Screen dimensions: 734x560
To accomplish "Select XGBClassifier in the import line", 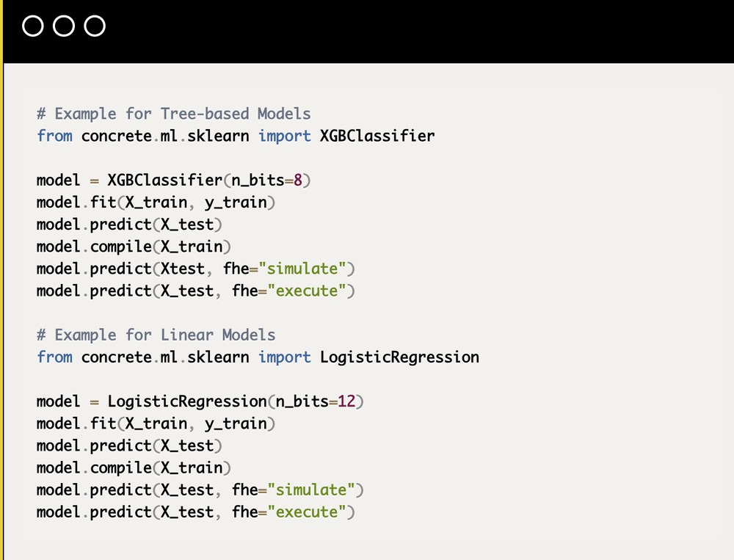I will 377,136.
